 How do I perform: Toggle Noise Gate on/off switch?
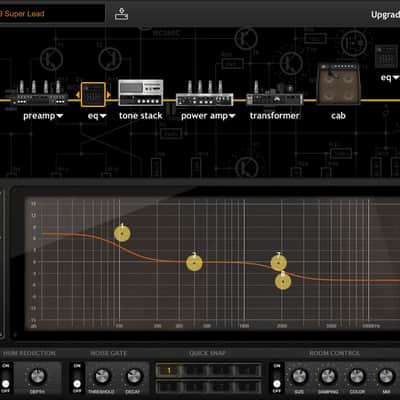(x=77, y=378)
